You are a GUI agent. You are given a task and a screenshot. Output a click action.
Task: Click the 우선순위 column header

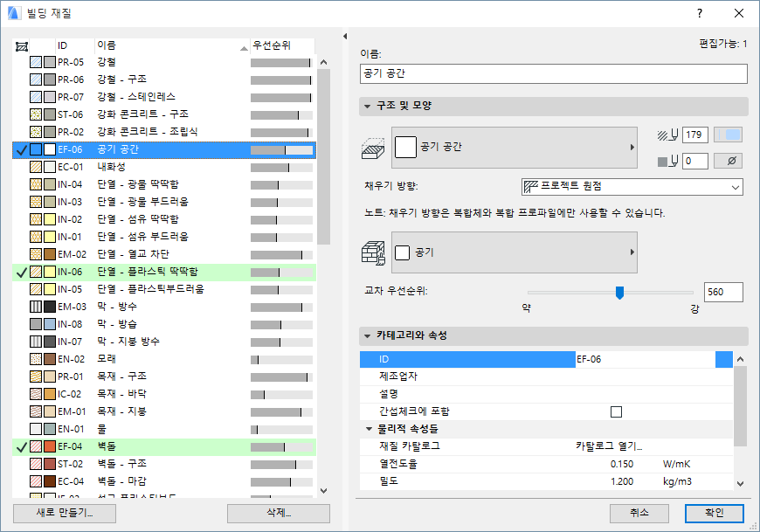(282, 45)
